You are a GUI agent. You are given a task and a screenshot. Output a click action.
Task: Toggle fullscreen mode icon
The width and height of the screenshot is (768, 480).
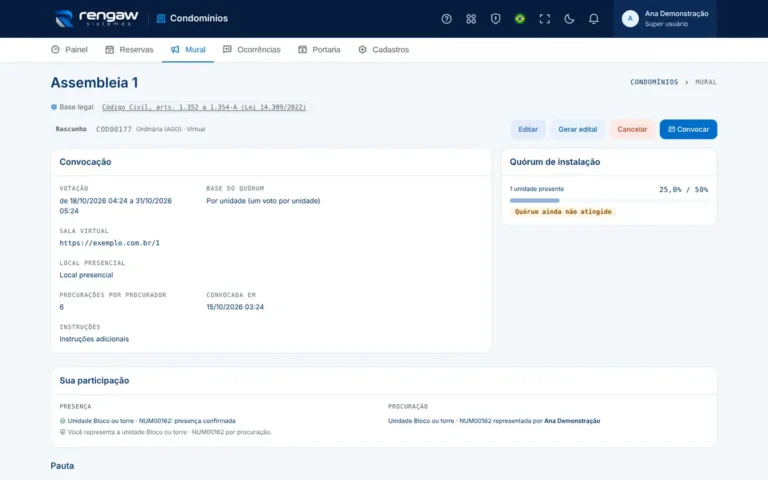[x=544, y=19]
